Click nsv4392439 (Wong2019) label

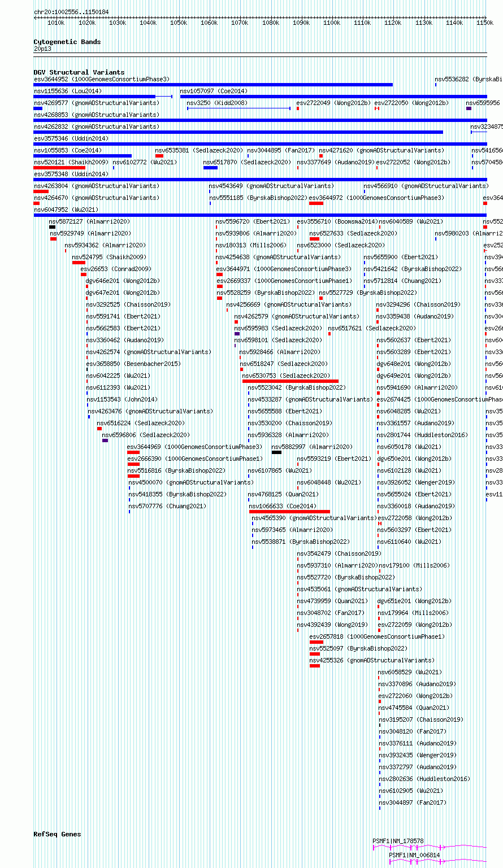[x=332, y=625]
